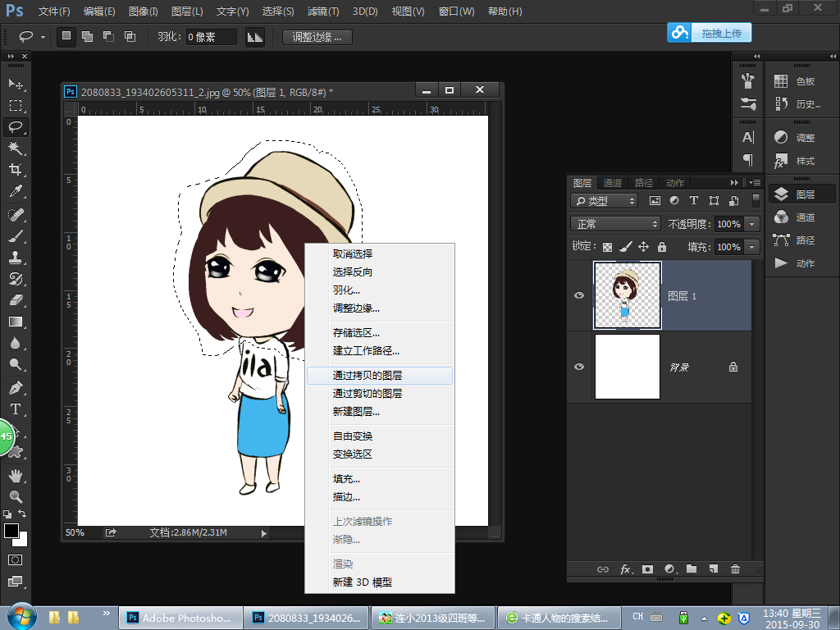Choose 选择反向 in the context menu

click(380, 272)
